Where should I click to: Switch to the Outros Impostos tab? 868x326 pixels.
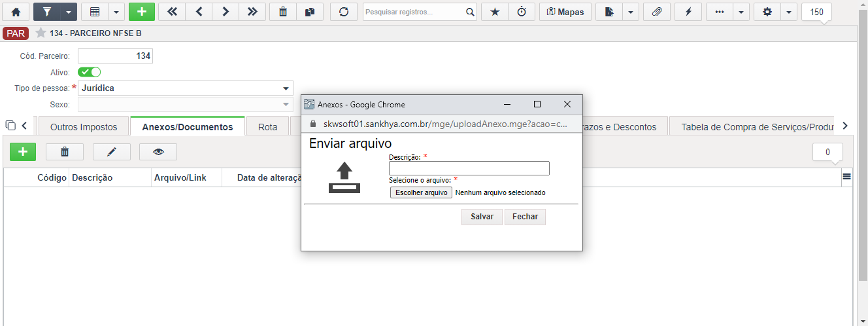click(84, 127)
